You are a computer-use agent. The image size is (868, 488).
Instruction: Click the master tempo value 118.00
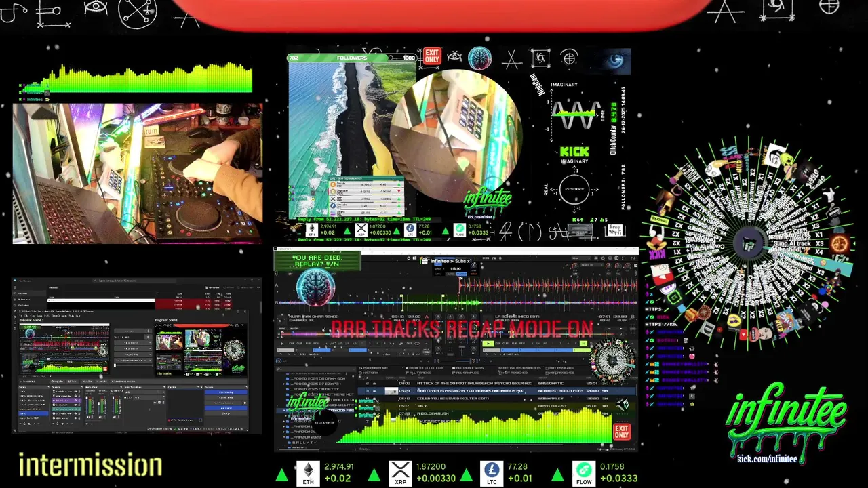coord(455,268)
